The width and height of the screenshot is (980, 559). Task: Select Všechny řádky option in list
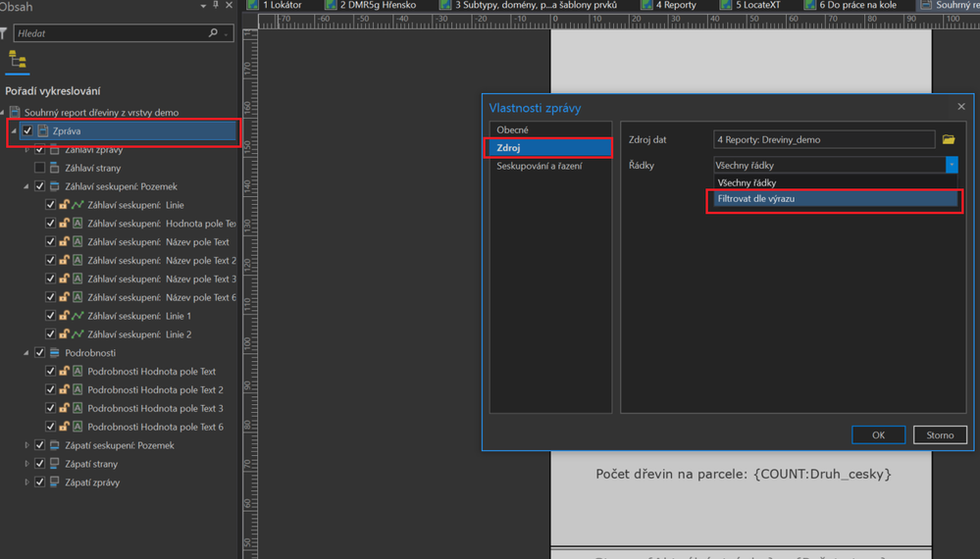pos(836,183)
